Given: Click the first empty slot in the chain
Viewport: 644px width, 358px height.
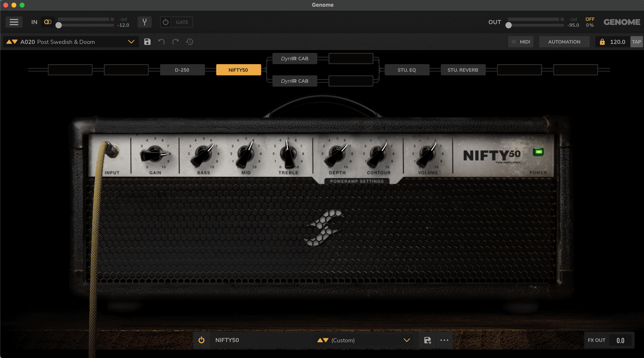Looking at the screenshot, I should point(70,70).
